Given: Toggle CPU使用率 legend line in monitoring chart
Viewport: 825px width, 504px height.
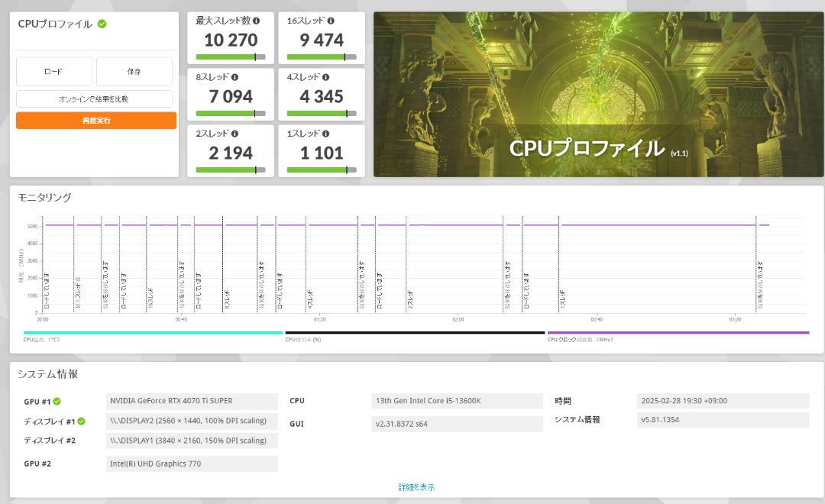Looking at the screenshot, I should point(415,333).
